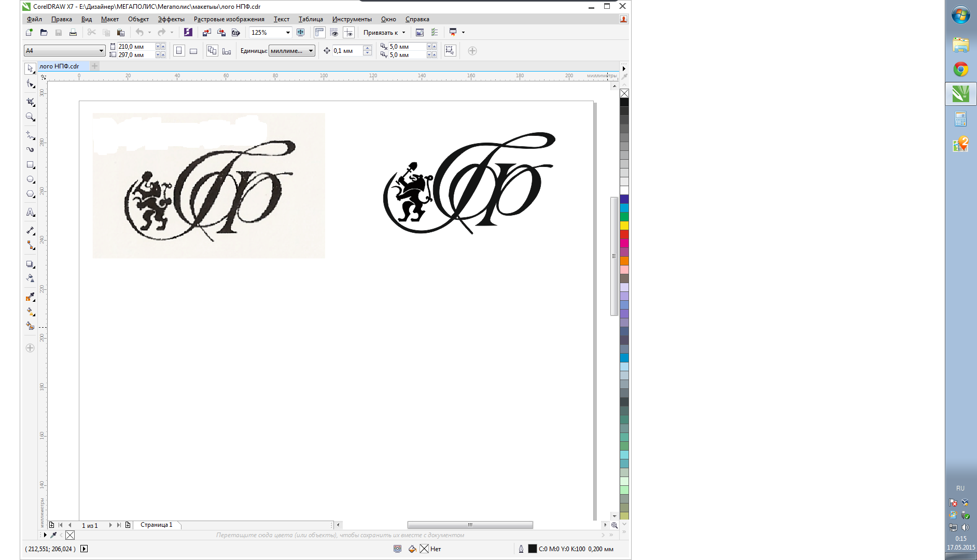The image size is (977, 560).
Task: Pick the red swatch in color palette
Action: [624, 234]
